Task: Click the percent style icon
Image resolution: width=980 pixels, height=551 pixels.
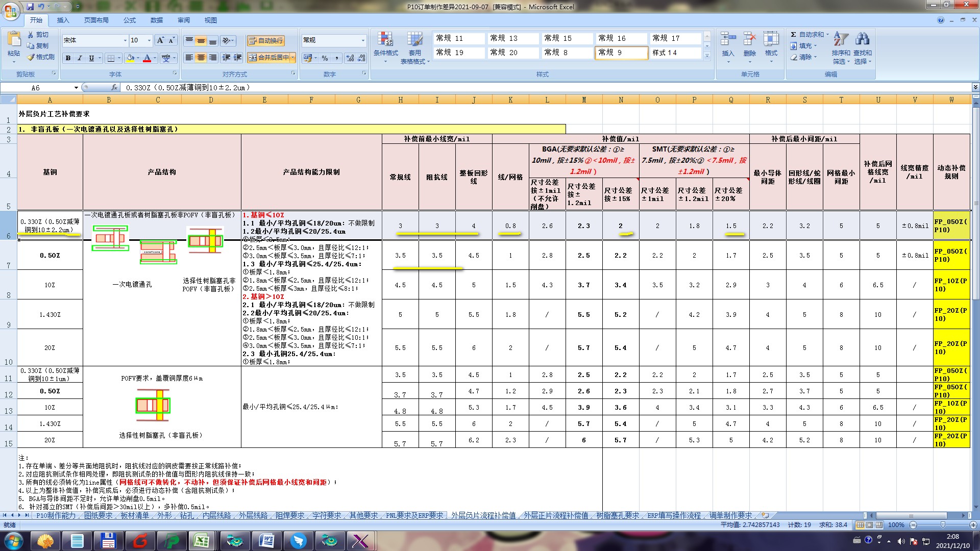Action: point(325,58)
